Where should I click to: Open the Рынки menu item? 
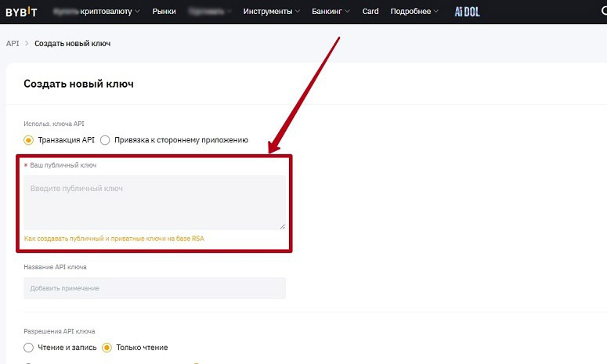pos(164,12)
